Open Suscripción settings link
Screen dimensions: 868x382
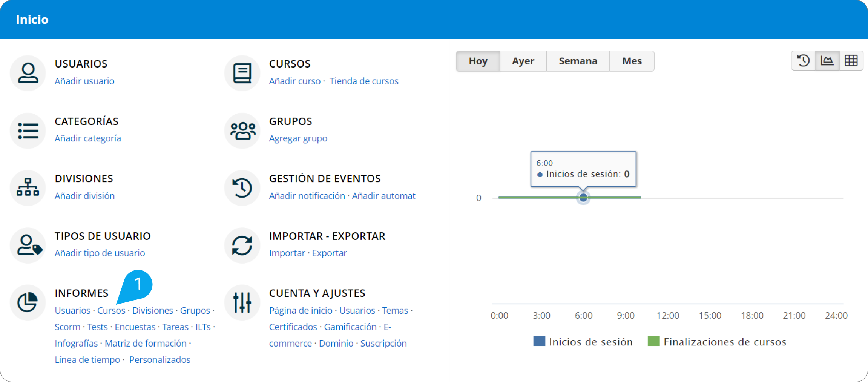click(x=383, y=344)
